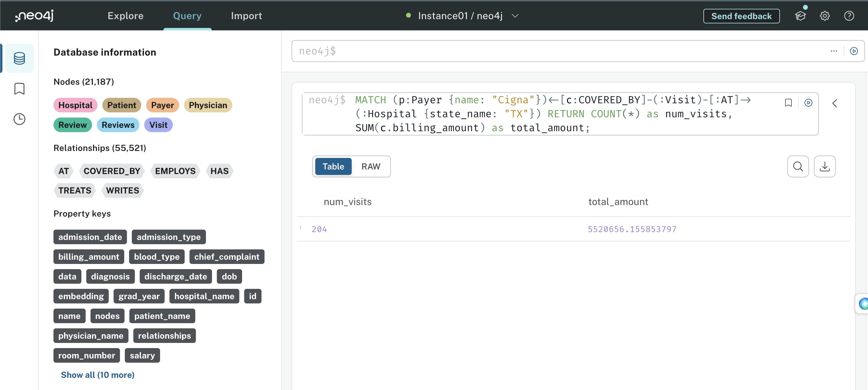
Task: Click the Send feedback button
Action: (741, 16)
